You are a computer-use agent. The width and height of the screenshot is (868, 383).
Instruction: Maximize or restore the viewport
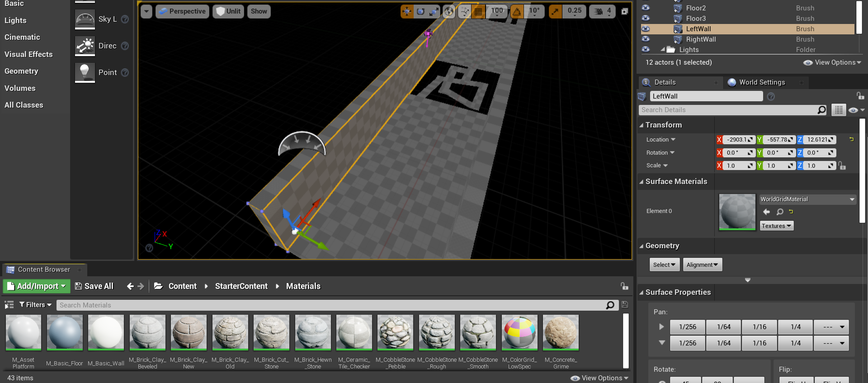[x=624, y=11]
